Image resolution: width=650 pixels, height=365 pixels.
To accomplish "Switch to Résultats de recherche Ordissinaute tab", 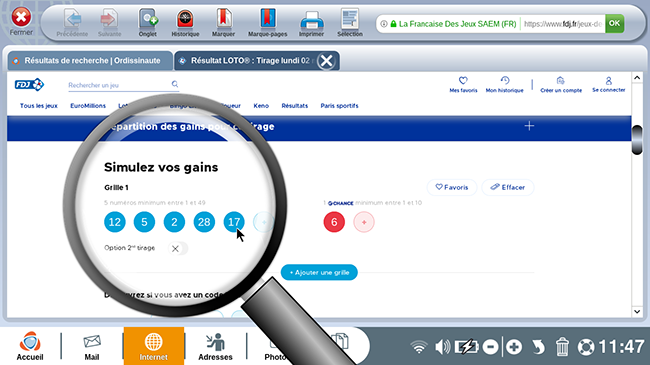I will [x=90, y=61].
